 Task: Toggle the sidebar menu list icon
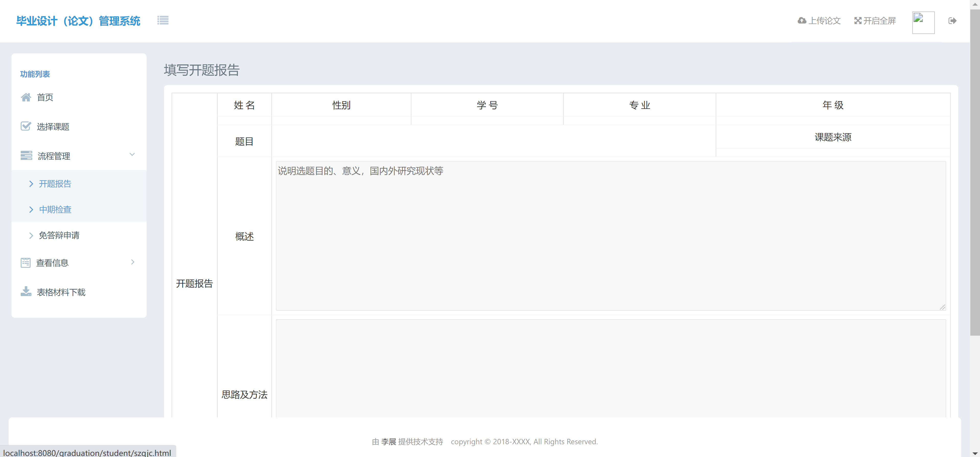[163, 20]
